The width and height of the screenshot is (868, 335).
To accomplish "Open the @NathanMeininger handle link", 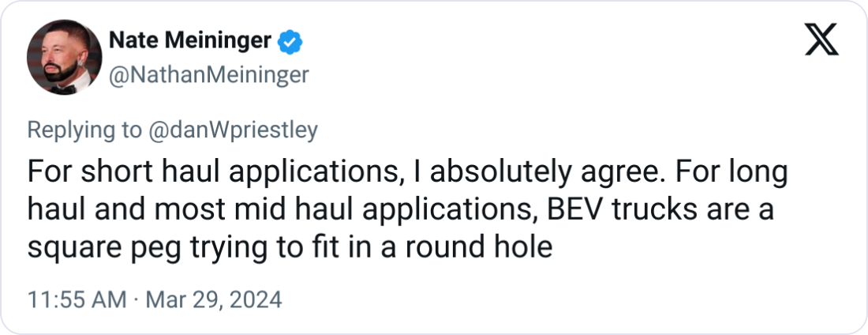I will point(207,75).
